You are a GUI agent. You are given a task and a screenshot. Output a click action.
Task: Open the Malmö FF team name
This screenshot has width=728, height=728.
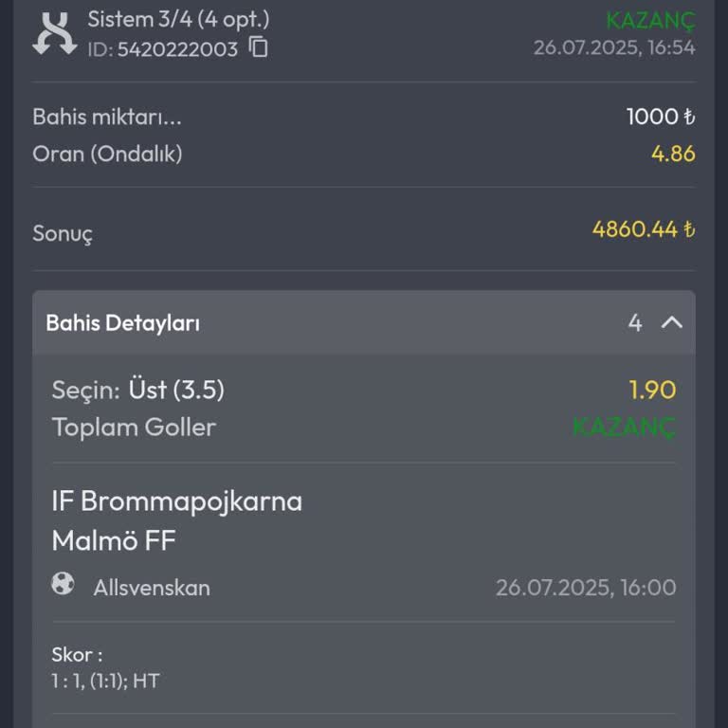pyautogui.click(x=114, y=541)
